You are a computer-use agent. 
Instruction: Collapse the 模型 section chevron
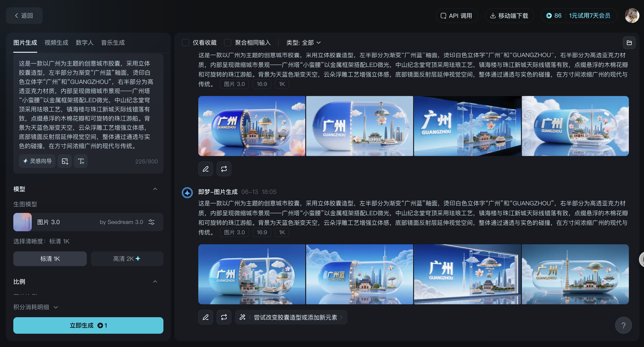[x=155, y=189]
